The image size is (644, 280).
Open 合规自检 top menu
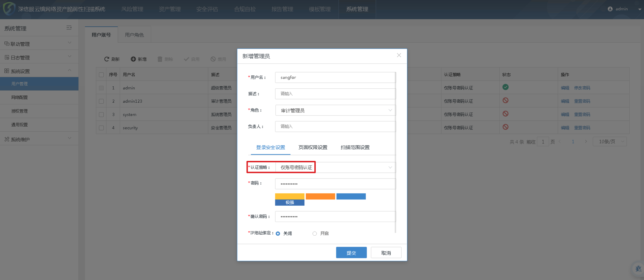(245, 9)
